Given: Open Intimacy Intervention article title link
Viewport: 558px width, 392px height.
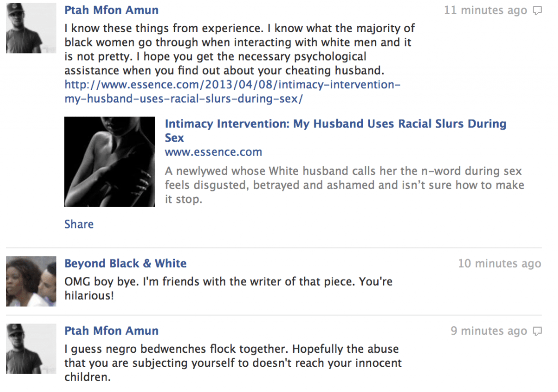Looking at the screenshot, I should 335,130.
